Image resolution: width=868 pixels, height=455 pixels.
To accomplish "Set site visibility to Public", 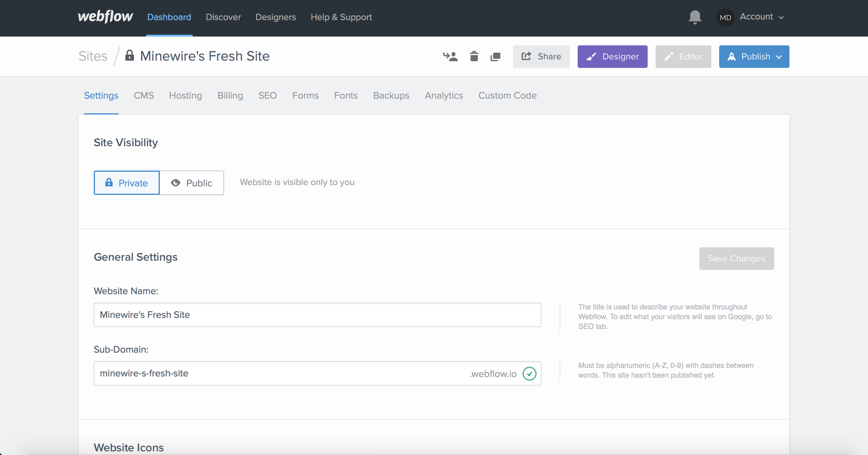I will click(191, 182).
